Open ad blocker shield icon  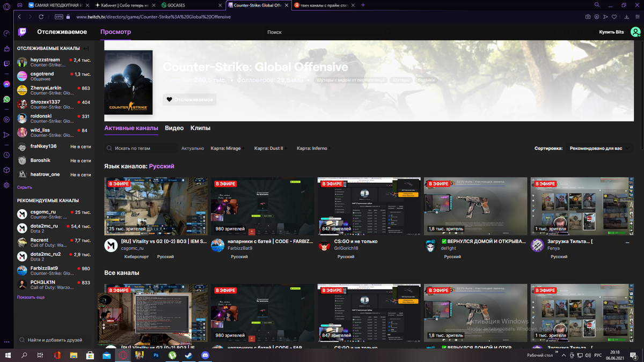[x=597, y=17]
